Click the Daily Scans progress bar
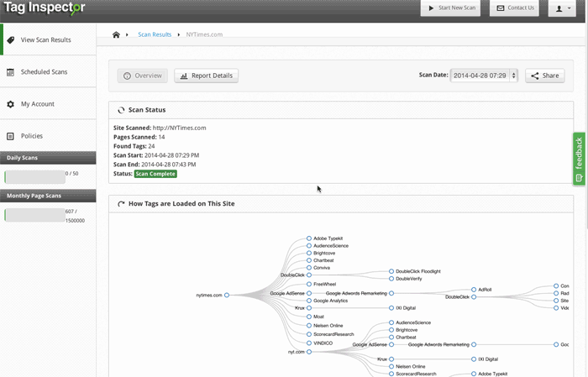Screen dimensions: 588x377 (x=34, y=176)
